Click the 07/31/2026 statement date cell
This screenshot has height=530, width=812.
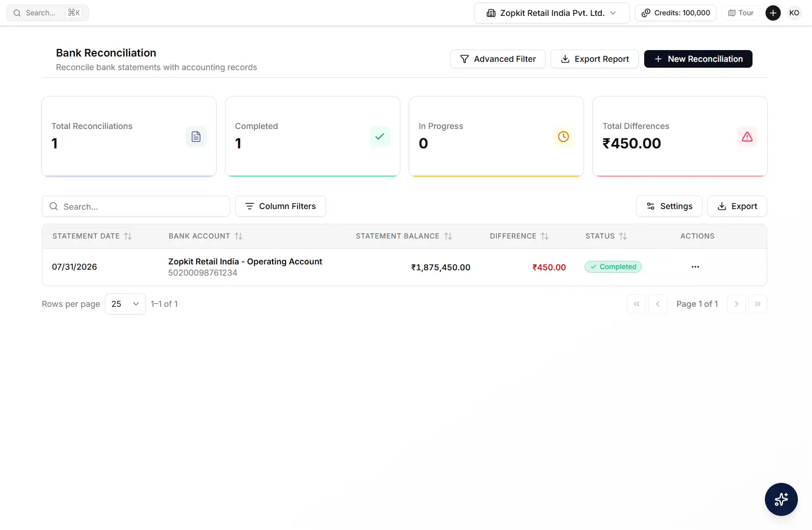[x=74, y=267]
